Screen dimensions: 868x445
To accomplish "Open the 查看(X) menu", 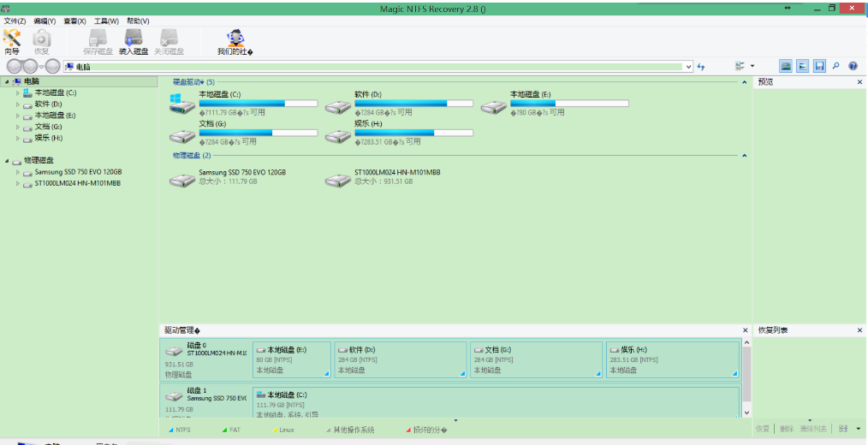I will pyautogui.click(x=74, y=21).
